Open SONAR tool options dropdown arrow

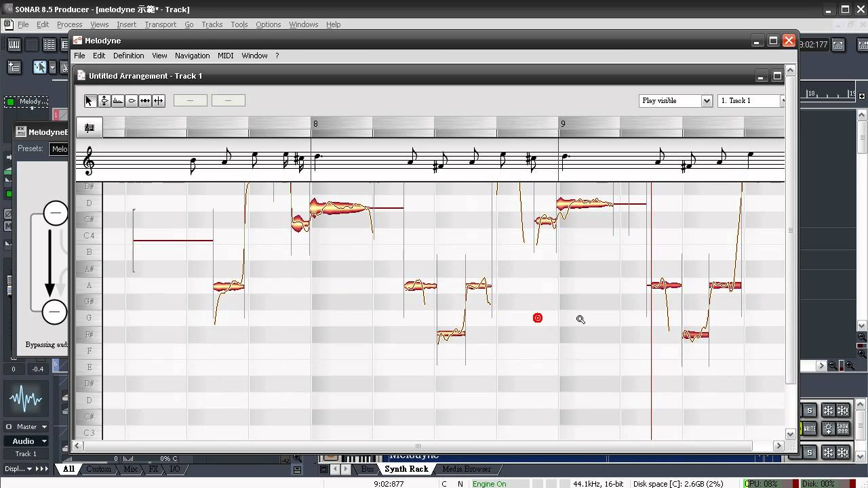click(x=52, y=66)
